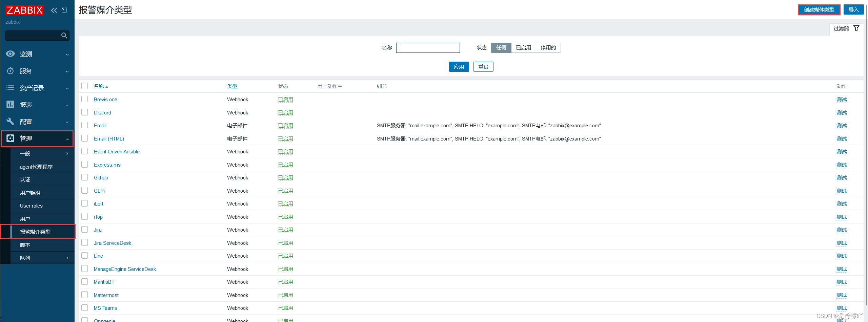Click the 应用 filter button
Viewport: 868px width, 322px height.
[459, 67]
